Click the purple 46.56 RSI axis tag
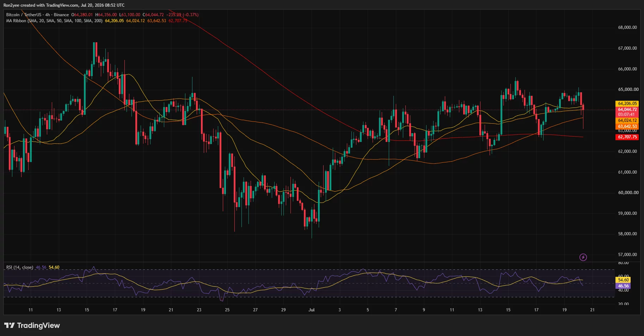644x336 pixels. pos(623,286)
